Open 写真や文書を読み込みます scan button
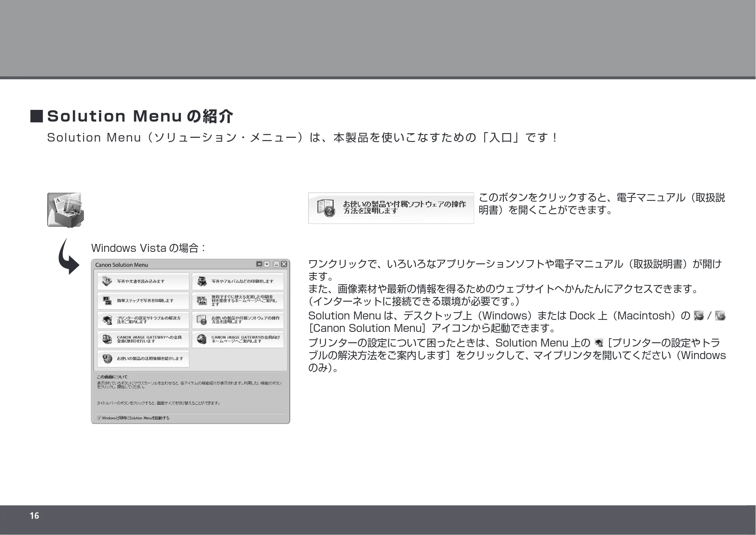The height and width of the screenshot is (535, 756). (x=143, y=281)
